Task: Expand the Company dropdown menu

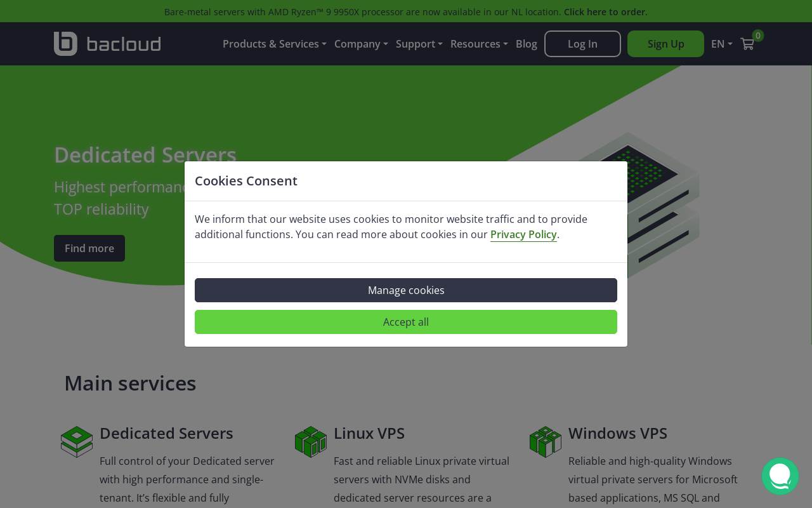Action: click(x=361, y=44)
